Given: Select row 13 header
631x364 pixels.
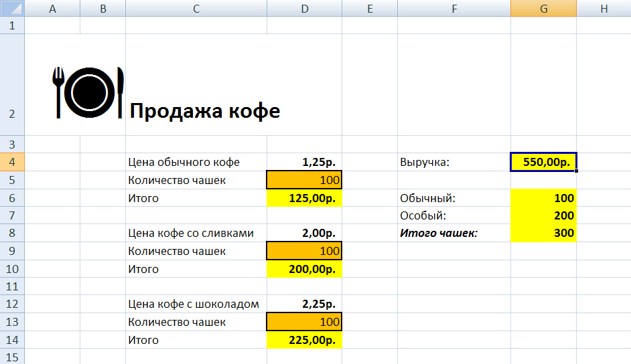Looking at the screenshot, I should click(12, 322).
